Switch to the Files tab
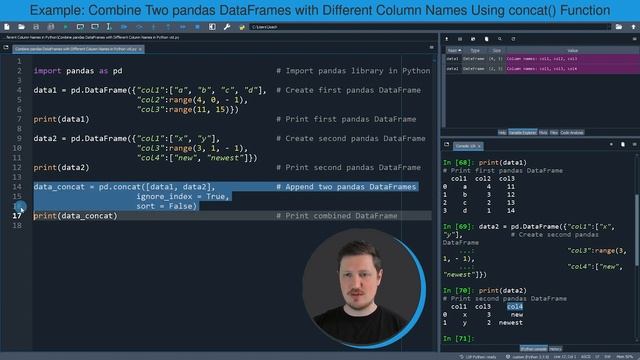 554,133
